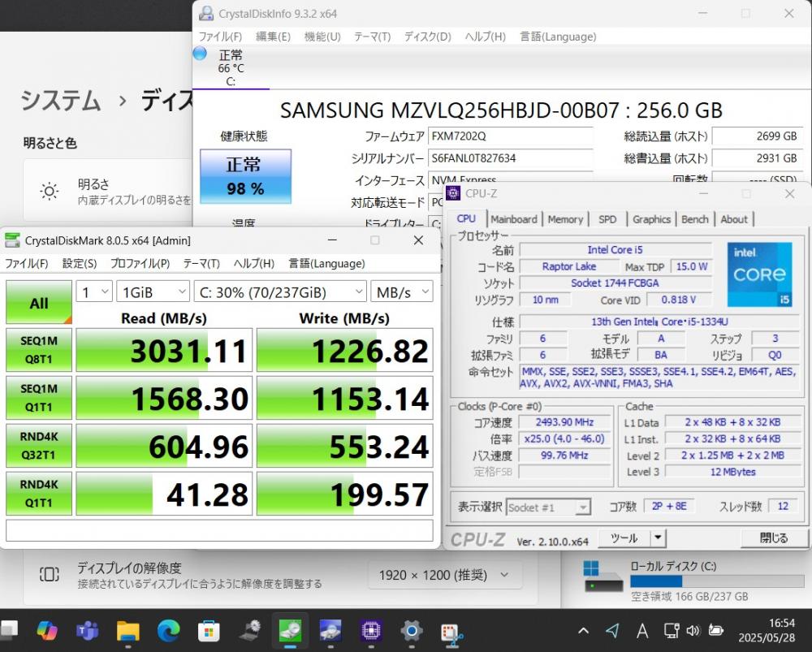Click the serial number field S6FANL0T827634

(x=511, y=158)
